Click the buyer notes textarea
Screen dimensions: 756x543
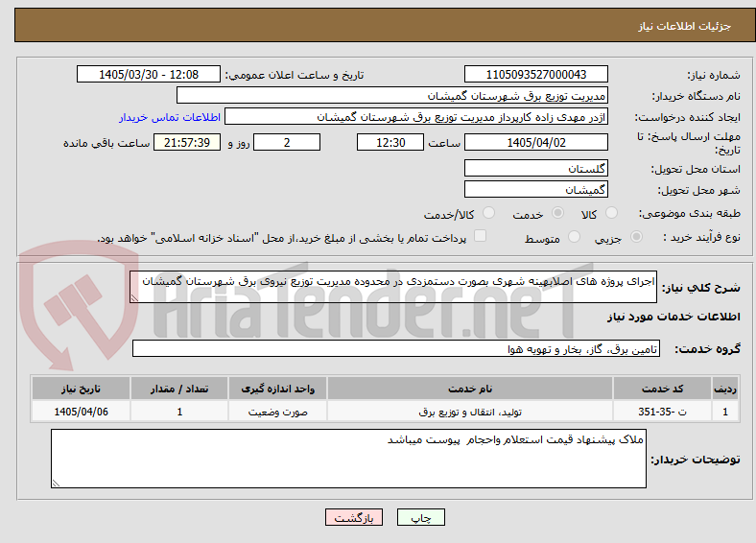pos(348,459)
